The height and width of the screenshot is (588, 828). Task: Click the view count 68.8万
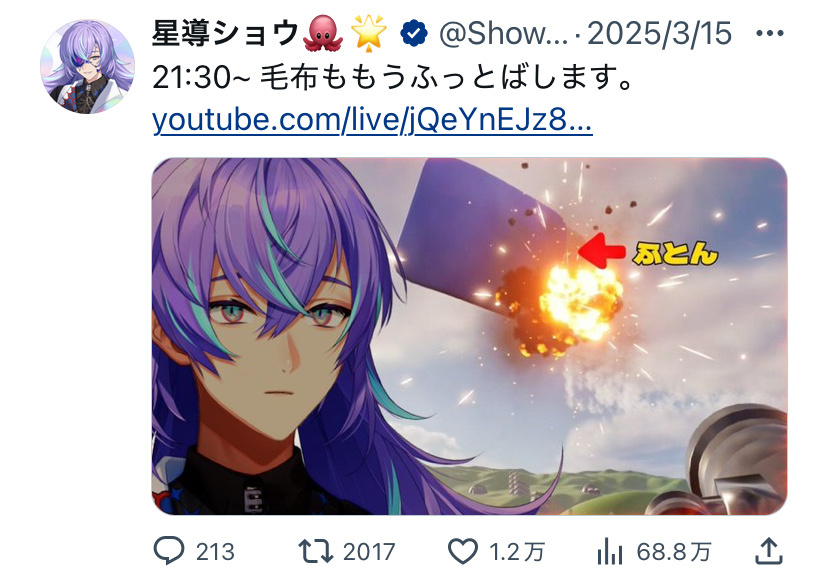click(674, 552)
